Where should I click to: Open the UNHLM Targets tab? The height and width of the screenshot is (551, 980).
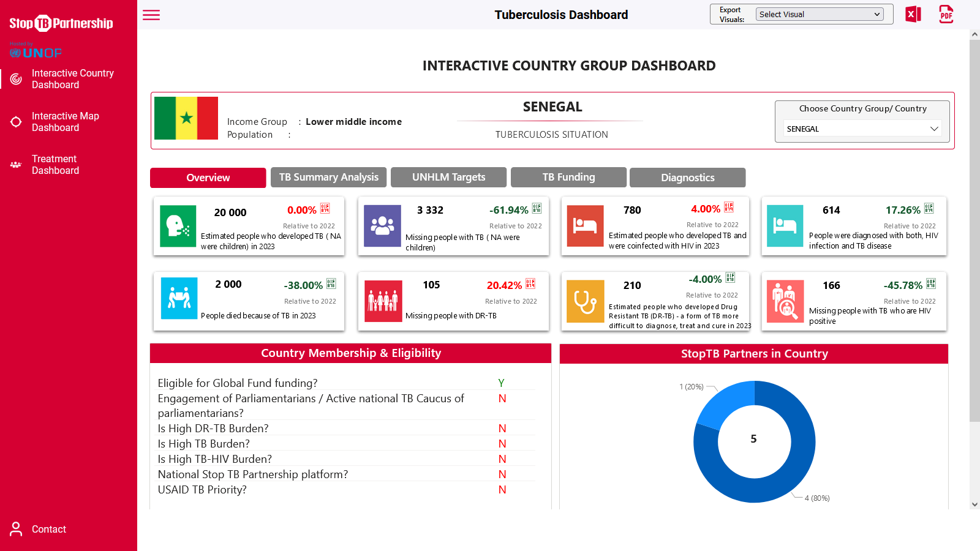click(x=448, y=178)
